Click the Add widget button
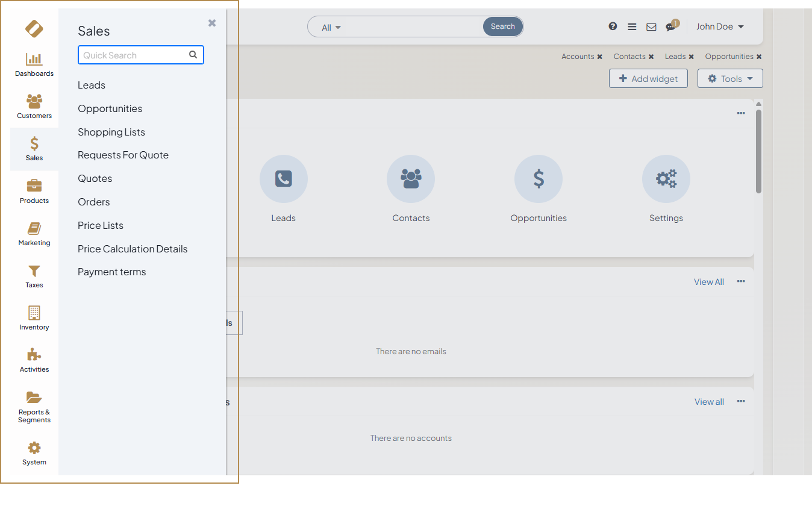The width and height of the screenshot is (812, 509). click(x=648, y=78)
